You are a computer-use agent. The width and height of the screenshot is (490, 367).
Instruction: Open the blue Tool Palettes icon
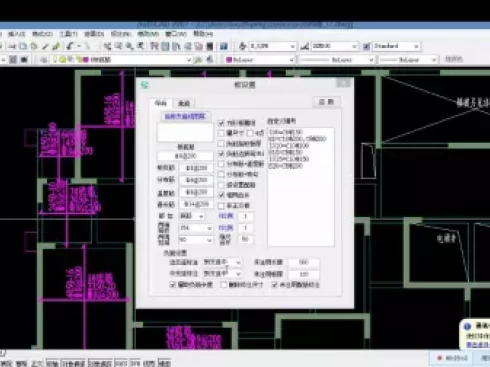pos(224,46)
